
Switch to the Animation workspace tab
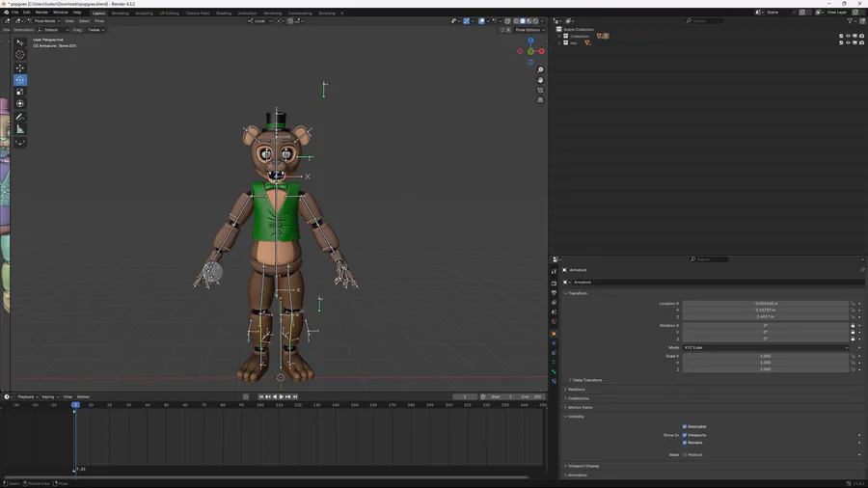tap(247, 13)
